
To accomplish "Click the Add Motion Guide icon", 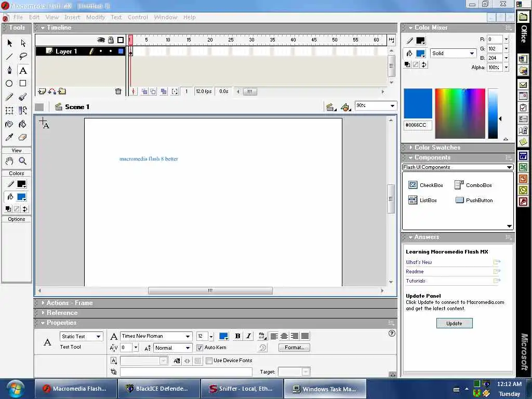I will pyautogui.click(x=52, y=91).
